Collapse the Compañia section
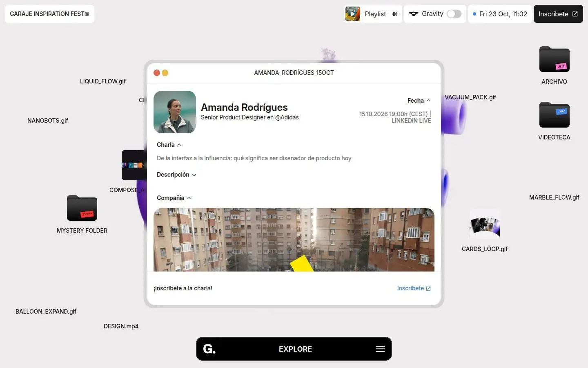Image resolution: width=588 pixels, height=368 pixels. click(174, 198)
